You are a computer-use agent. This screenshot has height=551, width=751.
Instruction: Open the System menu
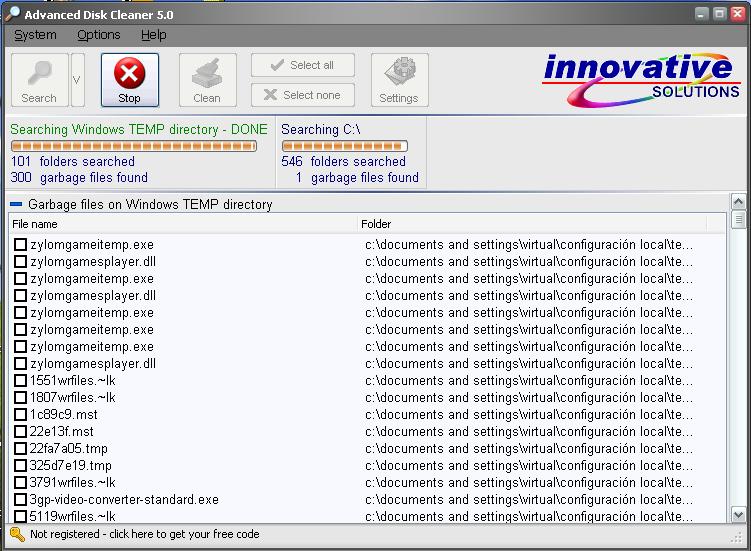click(x=35, y=35)
